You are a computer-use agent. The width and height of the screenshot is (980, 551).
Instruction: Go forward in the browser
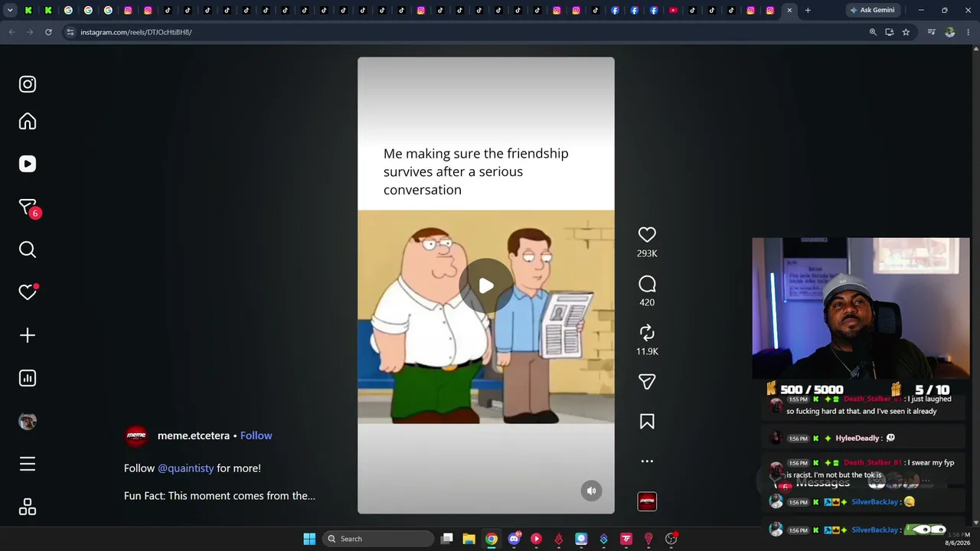30,32
